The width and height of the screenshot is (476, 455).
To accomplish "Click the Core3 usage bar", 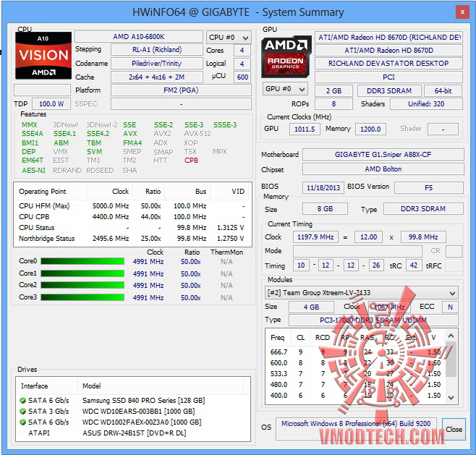I will (82, 297).
